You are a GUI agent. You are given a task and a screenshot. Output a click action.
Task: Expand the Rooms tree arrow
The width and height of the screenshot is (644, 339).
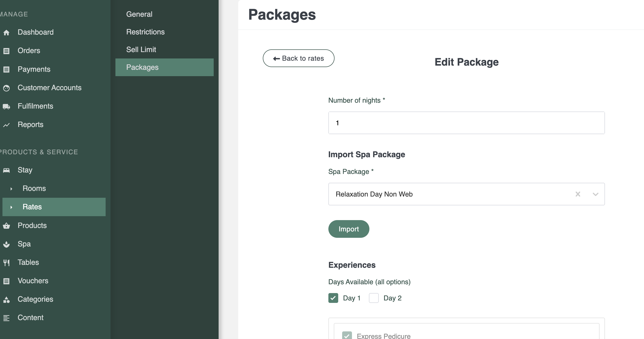[11, 189]
